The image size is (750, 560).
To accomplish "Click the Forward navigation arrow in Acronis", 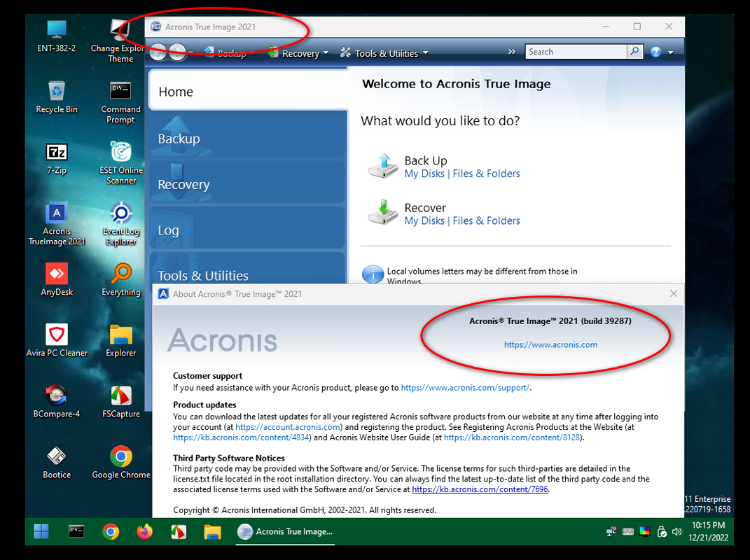I will (177, 52).
